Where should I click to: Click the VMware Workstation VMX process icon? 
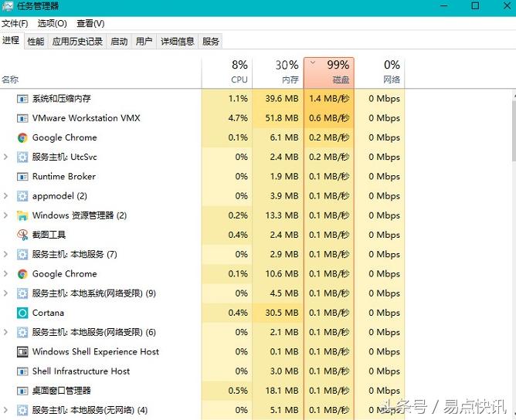(x=22, y=118)
